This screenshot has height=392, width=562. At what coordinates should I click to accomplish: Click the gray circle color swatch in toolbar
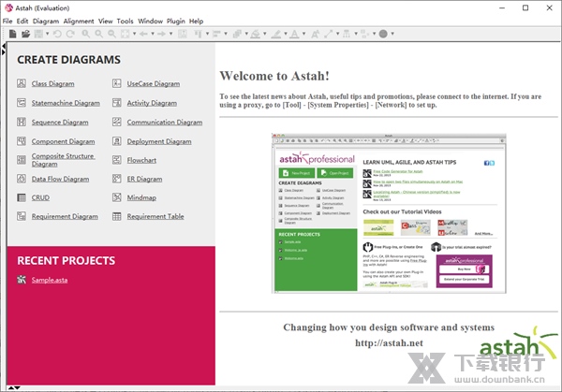pyautogui.click(x=384, y=34)
